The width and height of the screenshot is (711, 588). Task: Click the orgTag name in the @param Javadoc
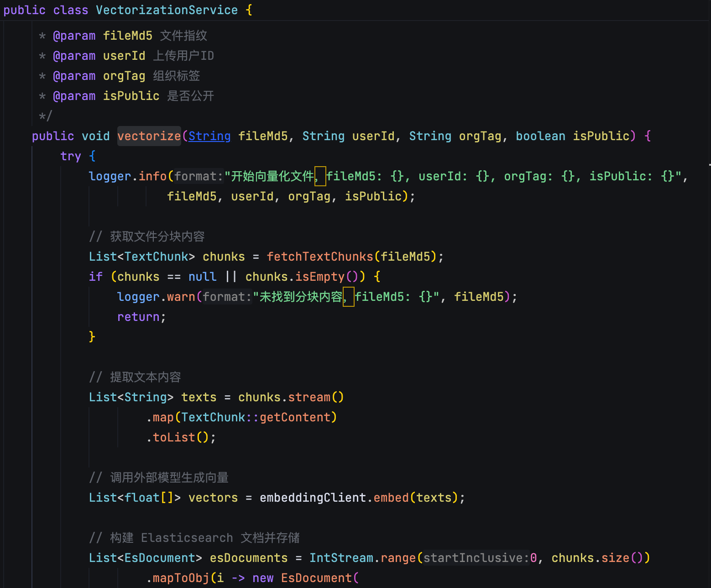click(124, 76)
